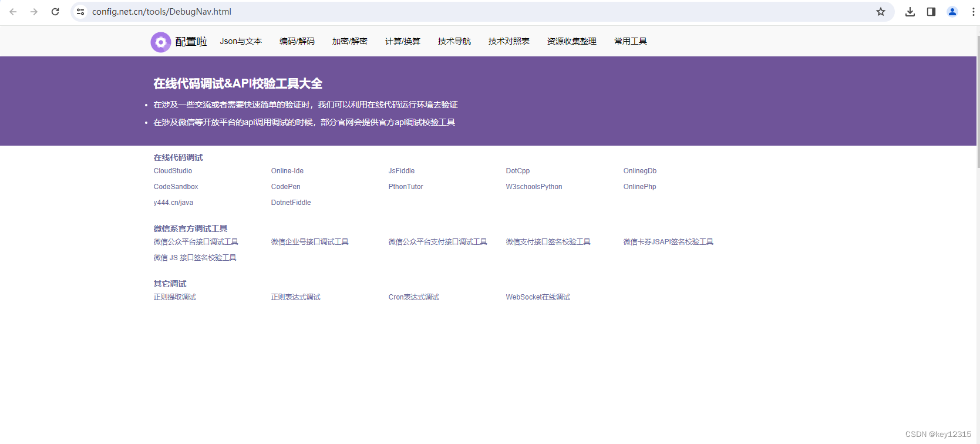Image resolution: width=980 pixels, height=444 pixels.
Task: Visit the JsFiddle link
Action: pos(402,171)
